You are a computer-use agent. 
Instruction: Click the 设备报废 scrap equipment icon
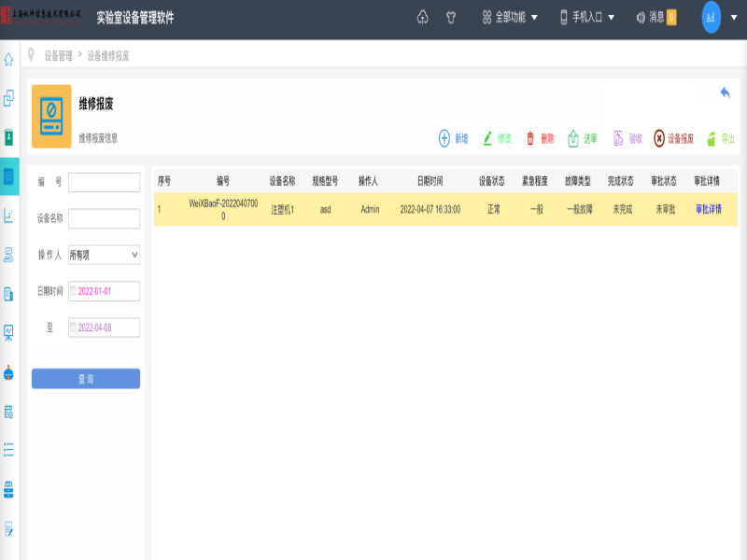click(659, 139)
